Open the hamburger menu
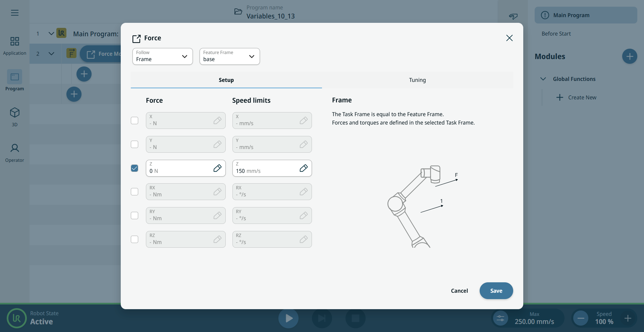The image size is (644, 332). click(x=15, y=13)
